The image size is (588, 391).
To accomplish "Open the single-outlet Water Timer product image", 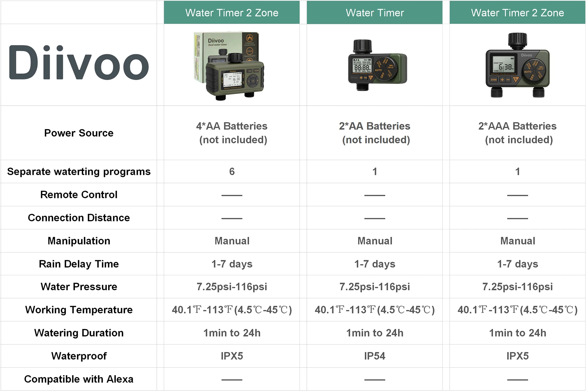I will click(x=377, y=65).
